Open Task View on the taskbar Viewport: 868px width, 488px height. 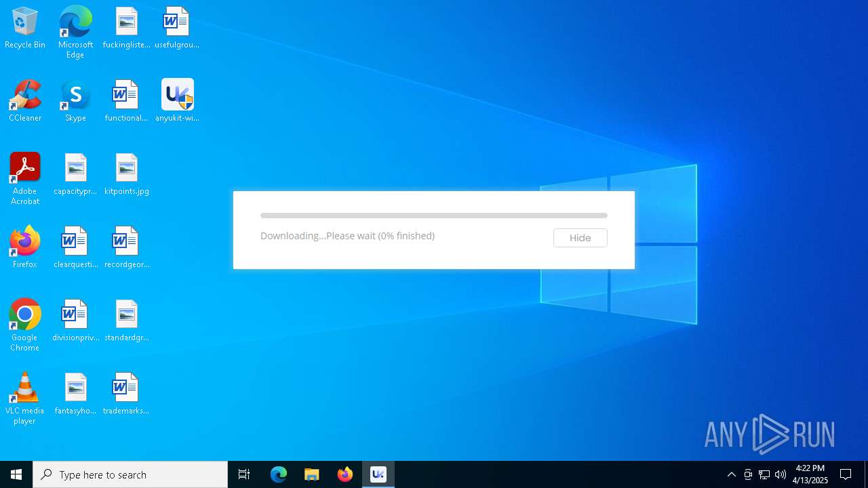(244, 474)
